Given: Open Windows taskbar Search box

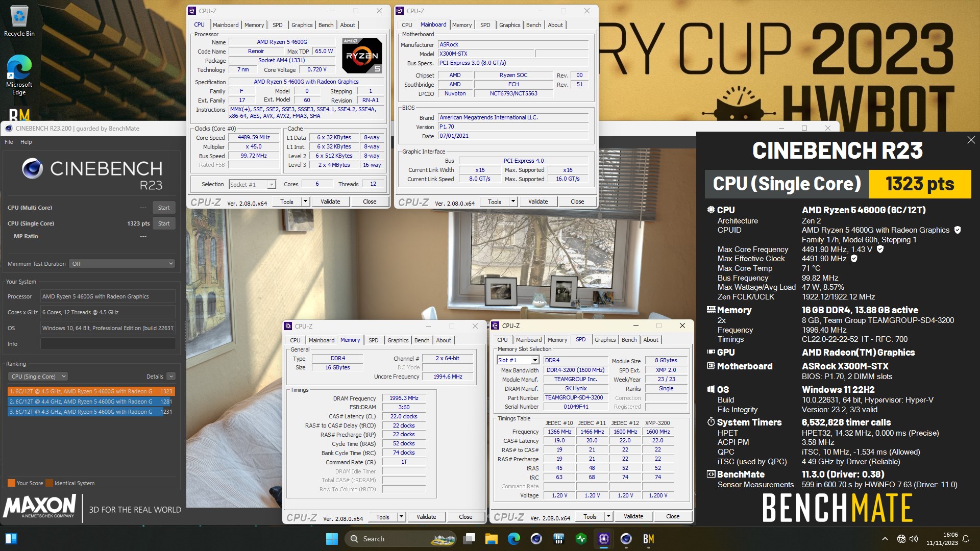Looking at the screenshot, I should (x=400, y=539).
